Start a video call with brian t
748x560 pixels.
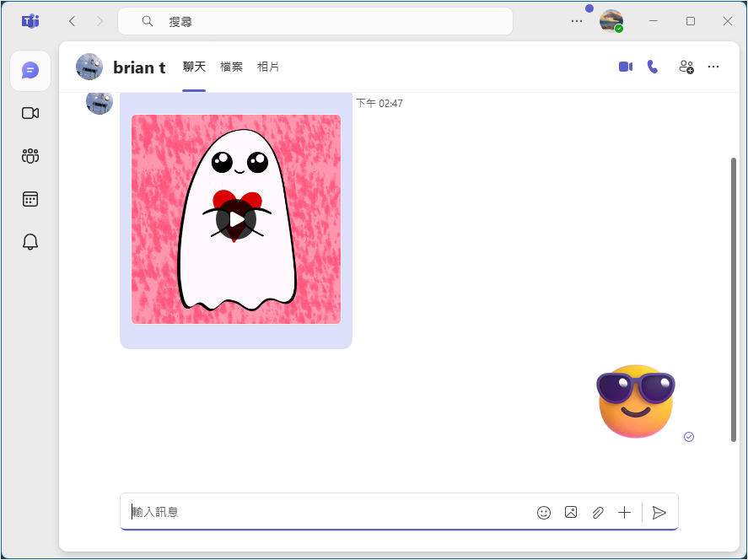click(x=625, y=67)
